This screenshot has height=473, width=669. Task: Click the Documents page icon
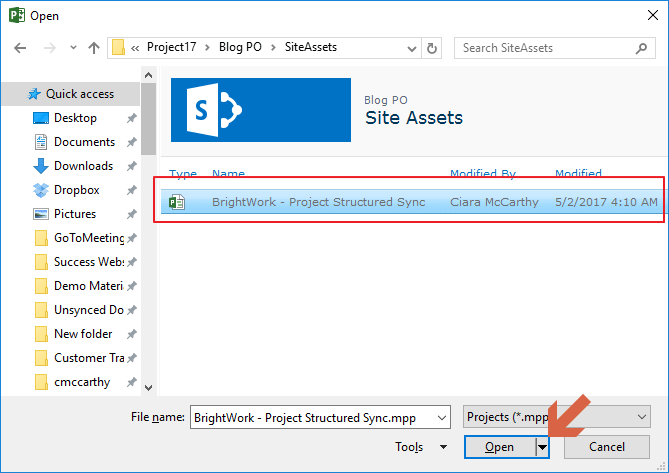click(x=41, y=142)
